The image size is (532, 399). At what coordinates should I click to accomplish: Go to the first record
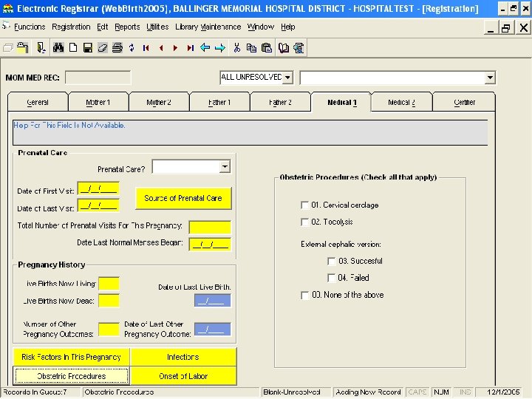(146, 47)
